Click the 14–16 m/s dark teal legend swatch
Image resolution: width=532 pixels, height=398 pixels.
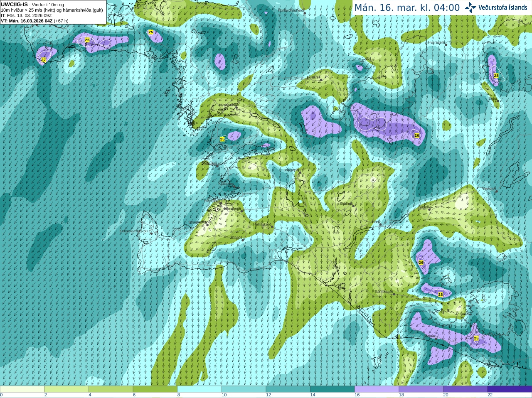point(332,389)
